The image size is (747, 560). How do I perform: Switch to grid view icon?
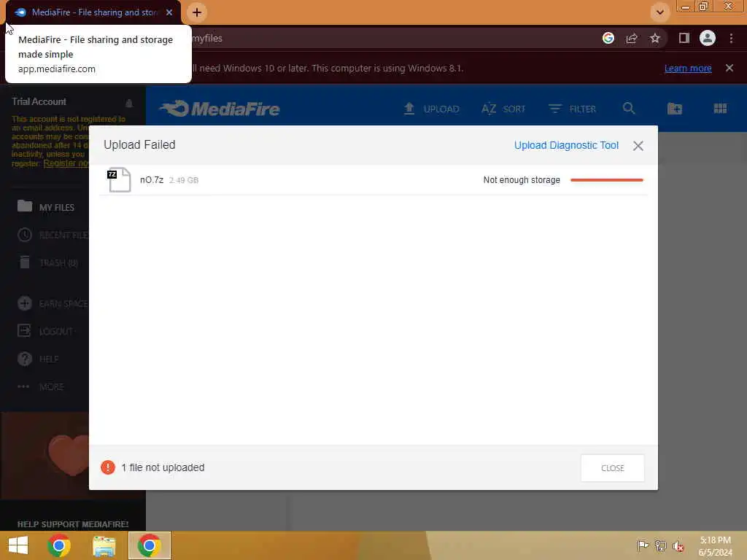coord(720,109)
